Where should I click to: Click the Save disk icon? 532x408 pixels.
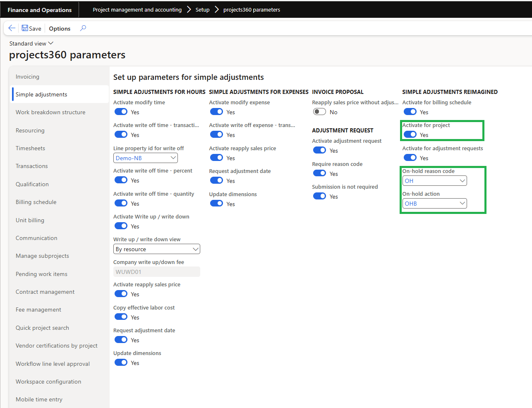(25, 28)
